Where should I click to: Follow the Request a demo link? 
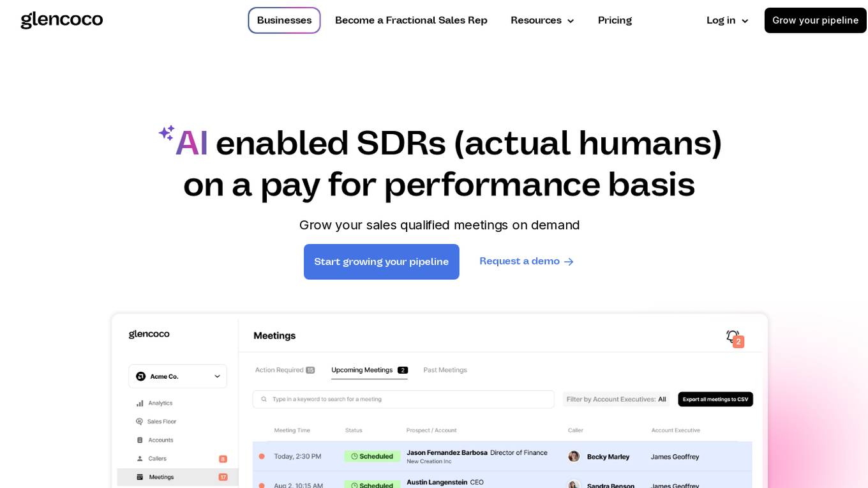pos(527,261)
